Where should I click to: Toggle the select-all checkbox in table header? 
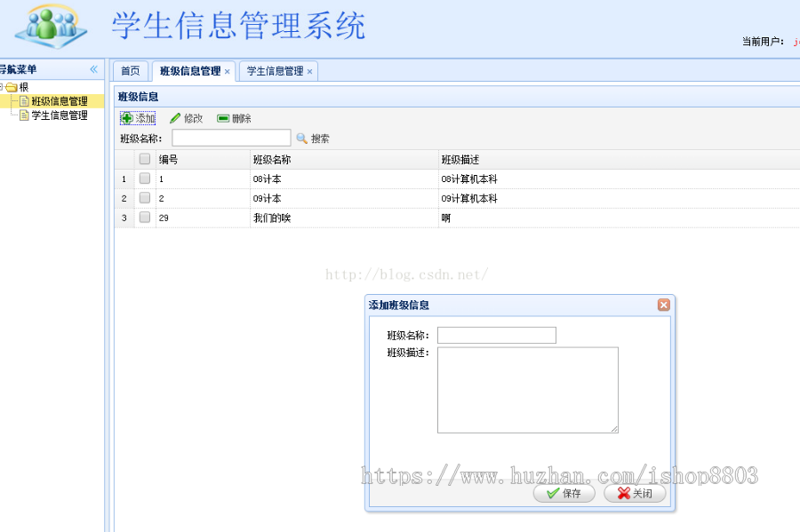pyautogui.click(x=144, y=158)
